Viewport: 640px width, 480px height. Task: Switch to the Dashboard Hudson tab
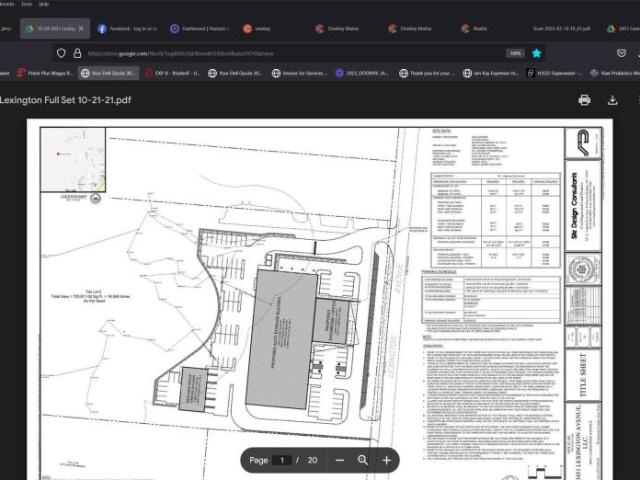(201, 29)
